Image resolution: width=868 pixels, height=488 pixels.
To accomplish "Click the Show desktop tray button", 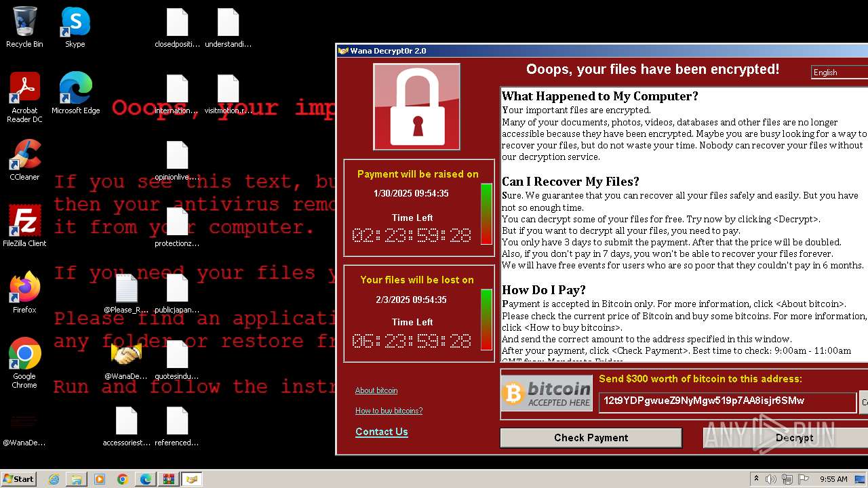I will coord(861,479).
